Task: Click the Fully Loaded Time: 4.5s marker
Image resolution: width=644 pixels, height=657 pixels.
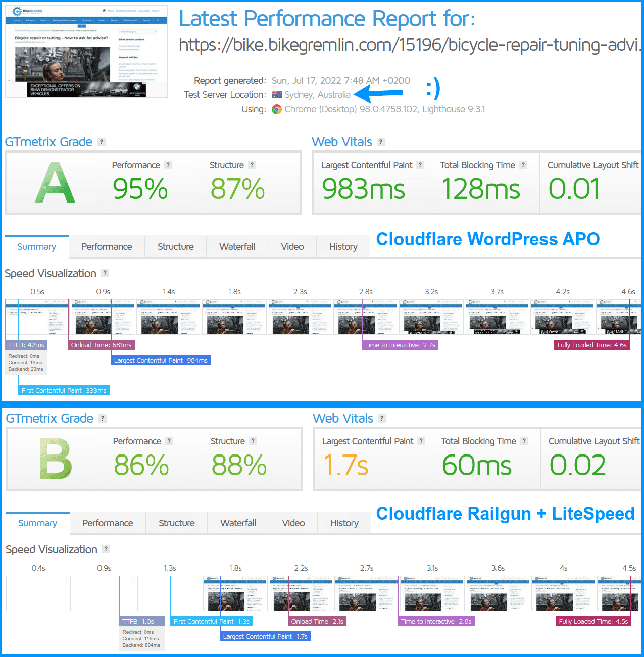Action: click(593, 622)
